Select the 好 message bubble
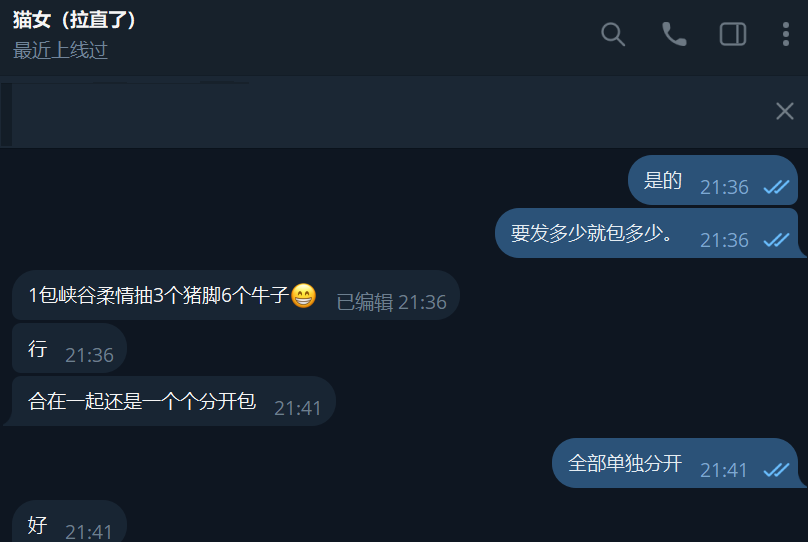This screenshot has width=808, height=542. (x=69, y=521)
